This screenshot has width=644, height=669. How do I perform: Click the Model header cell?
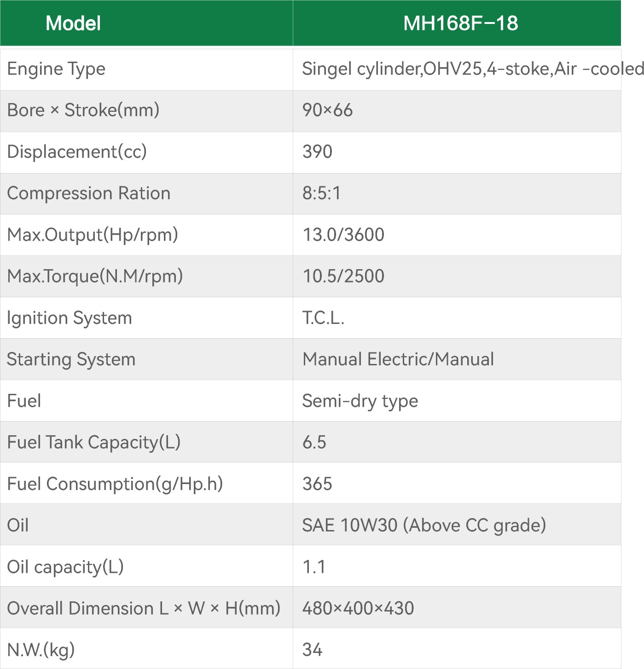(x=73, y=23)
